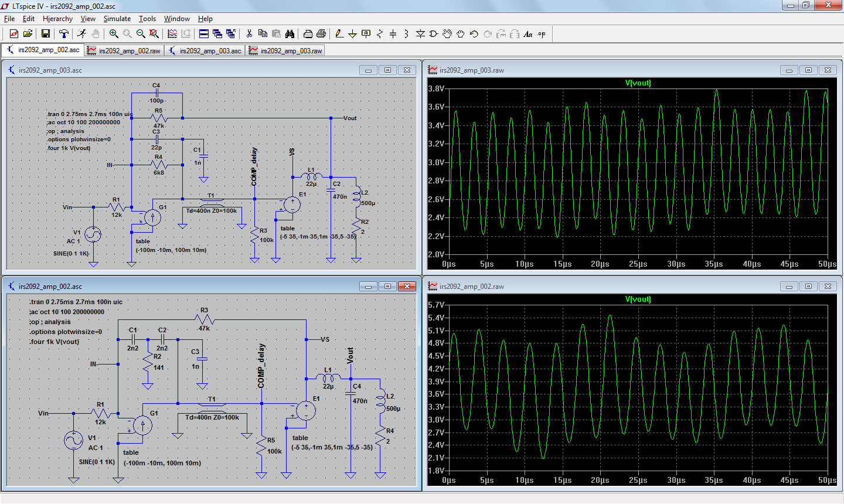
Task: Switch to irs2092_amp_002.raw tab
Action: point(124,51)
